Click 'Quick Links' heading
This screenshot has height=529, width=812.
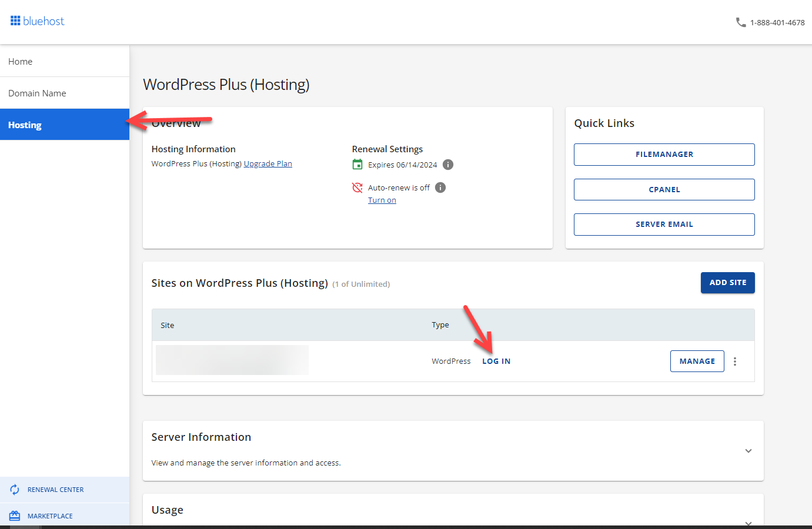[x=604, y=123]
